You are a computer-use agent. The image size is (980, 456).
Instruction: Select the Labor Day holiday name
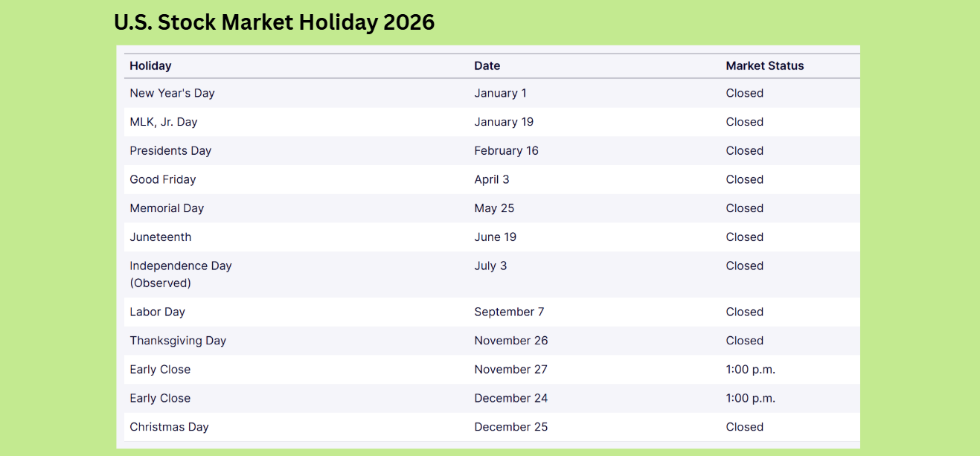pyautogui.click(x=157, y=312)
